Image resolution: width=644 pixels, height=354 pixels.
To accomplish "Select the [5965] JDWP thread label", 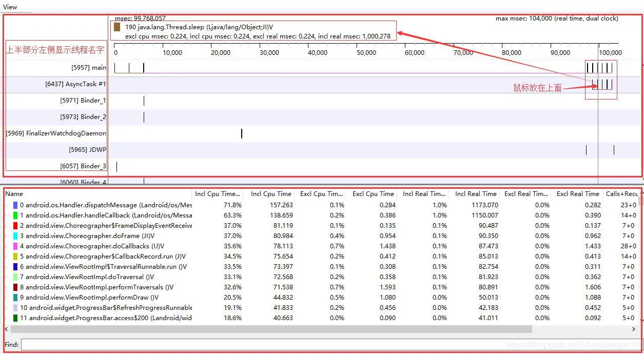I will [x=87, y=150].
